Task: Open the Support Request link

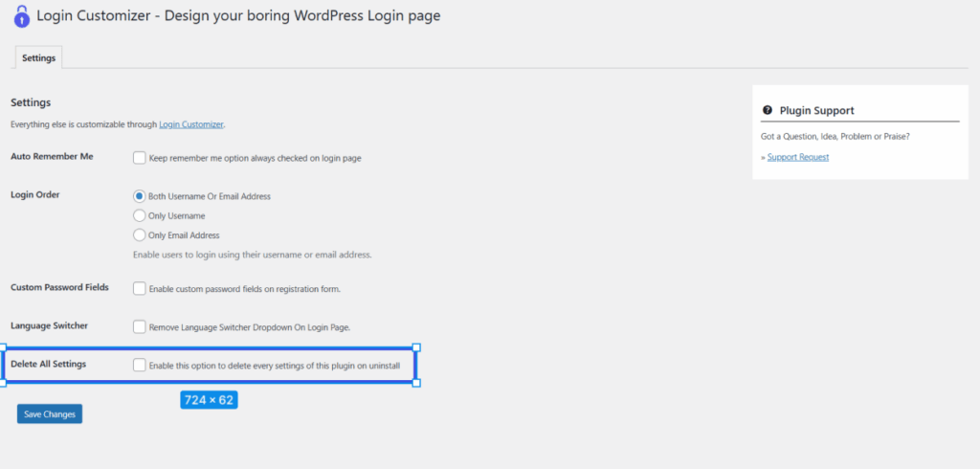Action: click(x=798, y=157)
